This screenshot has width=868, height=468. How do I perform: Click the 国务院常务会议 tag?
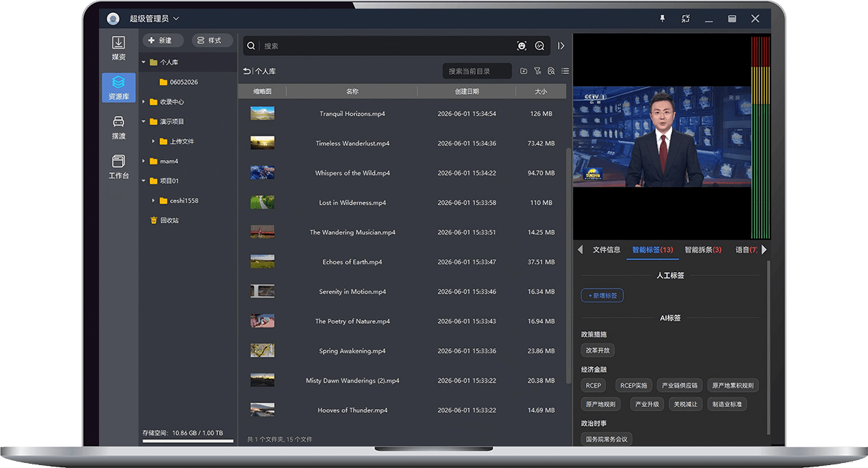coord(607,439)
